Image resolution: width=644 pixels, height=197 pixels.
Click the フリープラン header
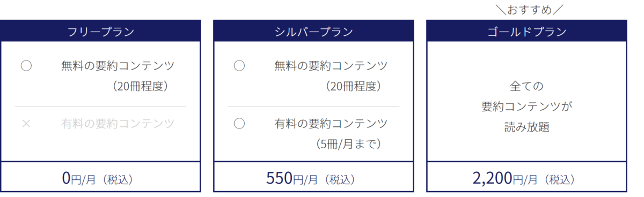pos(100,31)
